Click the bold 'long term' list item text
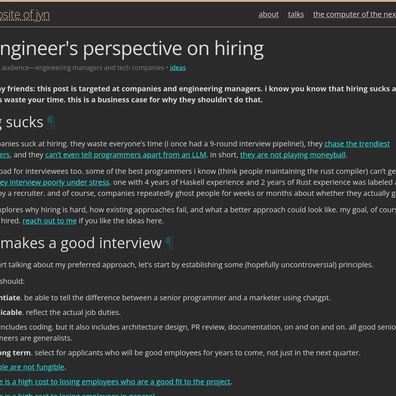 click(x=15, y=353)
